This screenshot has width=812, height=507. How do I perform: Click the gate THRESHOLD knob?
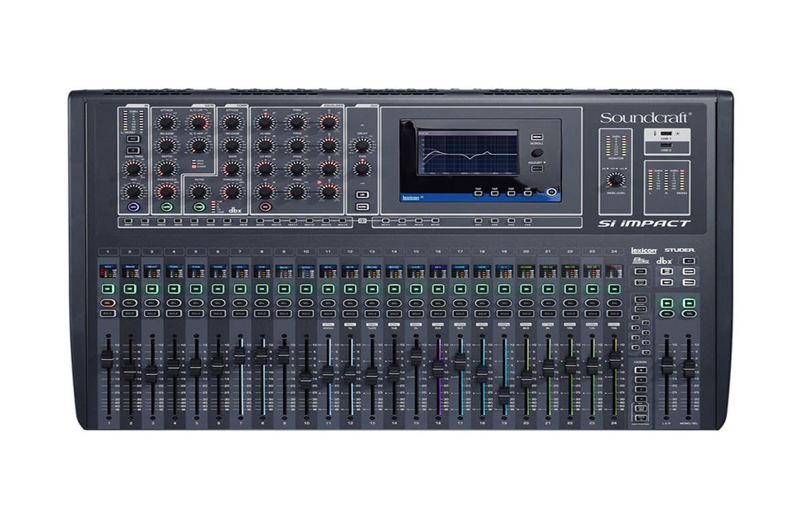pyautogui.click(x=166, y=192)
